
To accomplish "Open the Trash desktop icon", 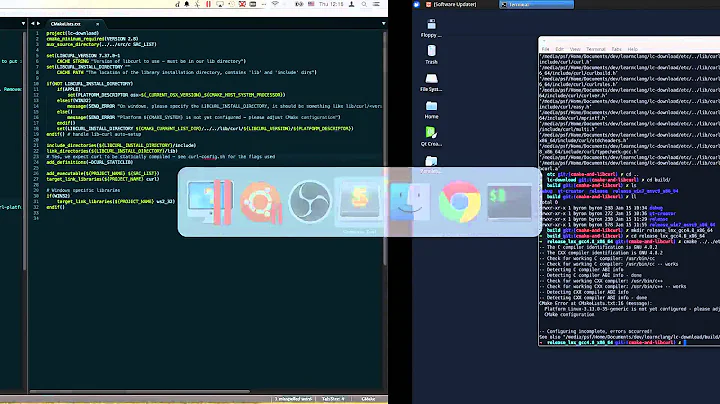I will pyautogui.click(x=431, y=50).
